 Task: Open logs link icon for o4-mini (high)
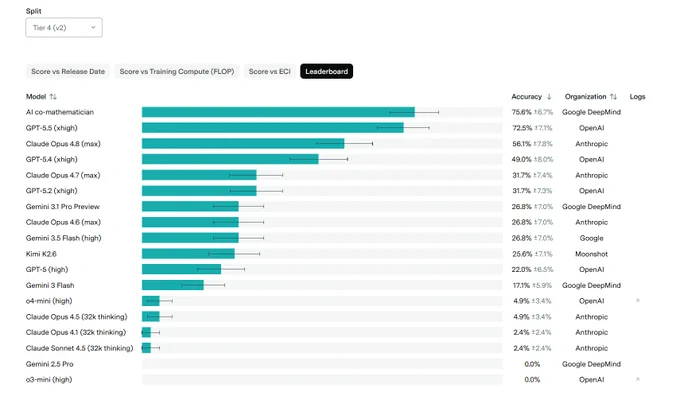click(638, 301)
